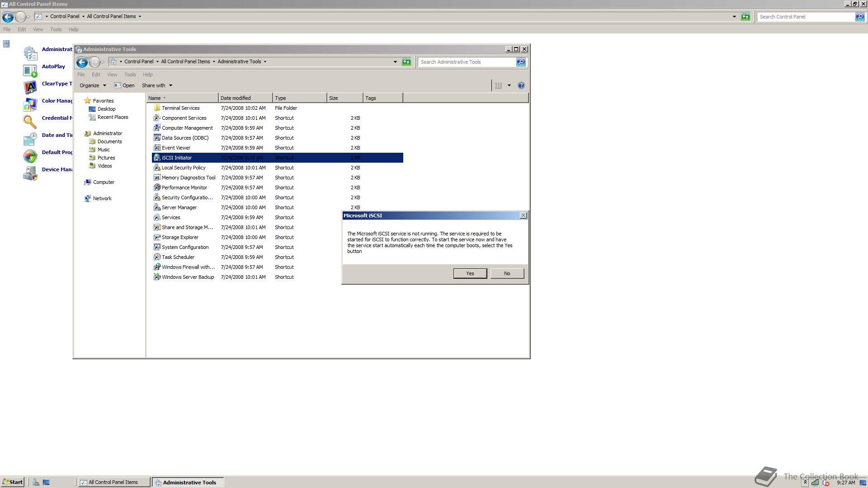Click the Start button
Image resolution: width=868 pixels, height=488 pixels.
(x=13, y=482)
